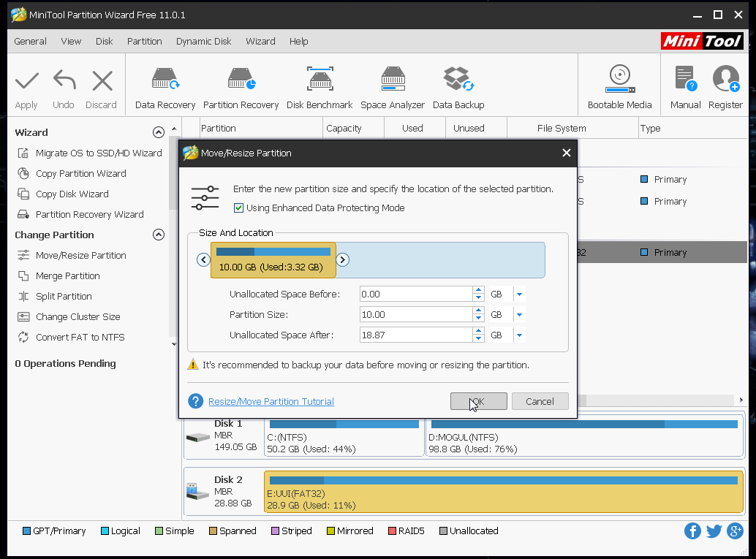Click the Discard X icon
756x559 pixels.
point(102,81)
